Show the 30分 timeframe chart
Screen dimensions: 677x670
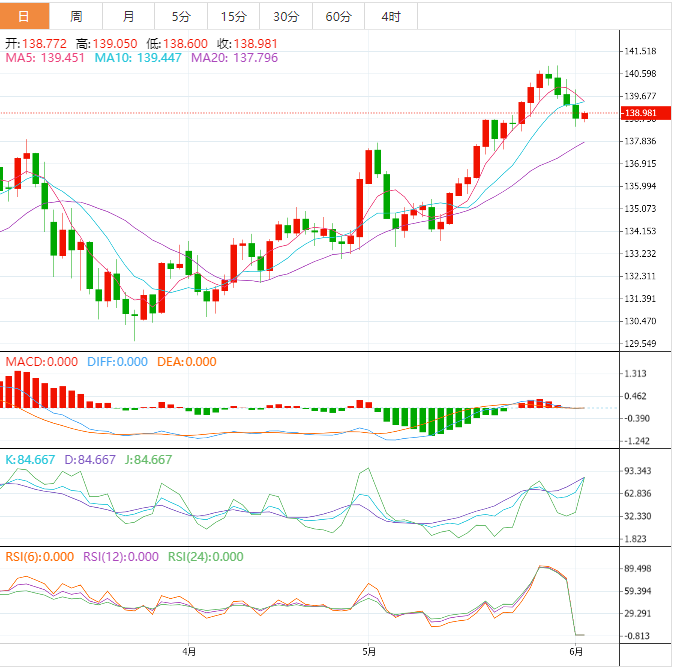286,16
